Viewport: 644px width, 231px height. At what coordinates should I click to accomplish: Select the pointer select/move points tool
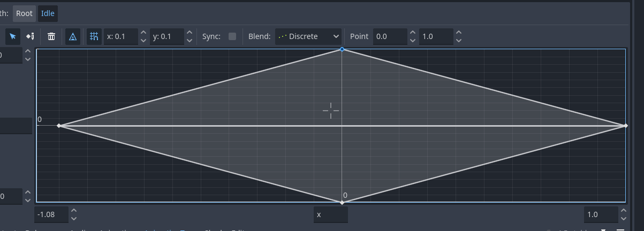13,36
